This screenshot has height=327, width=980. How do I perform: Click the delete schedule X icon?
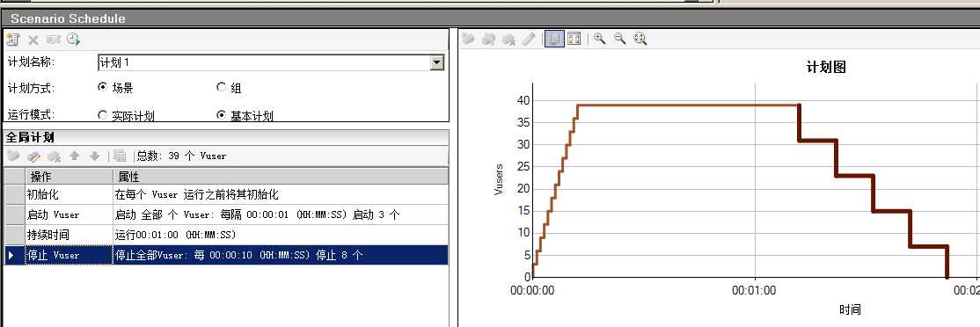tap(33, 40)
